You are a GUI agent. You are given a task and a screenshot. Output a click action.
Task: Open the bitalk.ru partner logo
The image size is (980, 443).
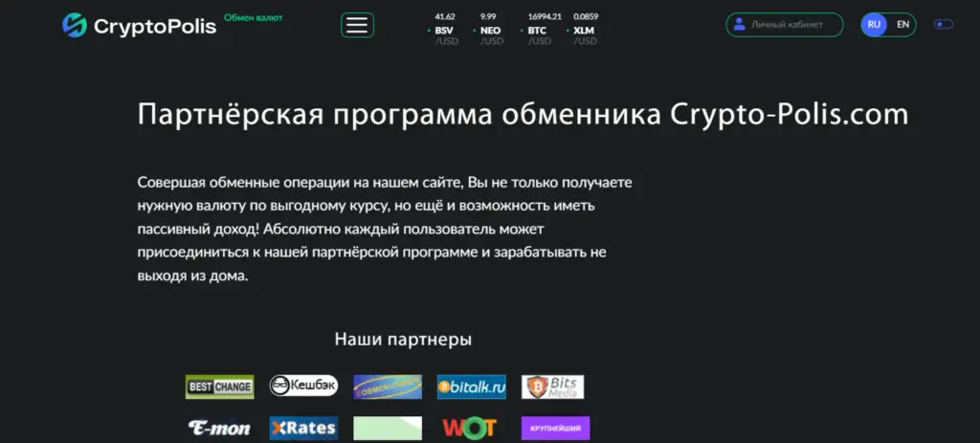click(x=471, y=387)
